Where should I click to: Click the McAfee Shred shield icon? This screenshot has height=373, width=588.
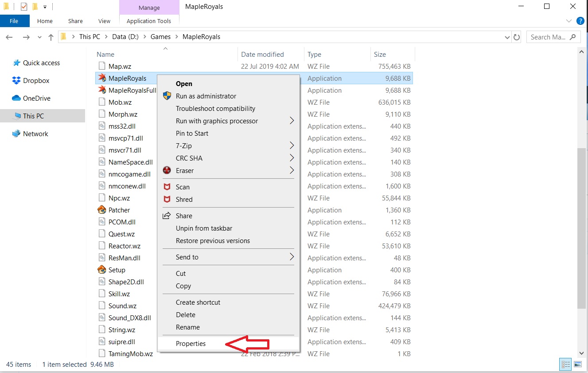coord(167,200)
